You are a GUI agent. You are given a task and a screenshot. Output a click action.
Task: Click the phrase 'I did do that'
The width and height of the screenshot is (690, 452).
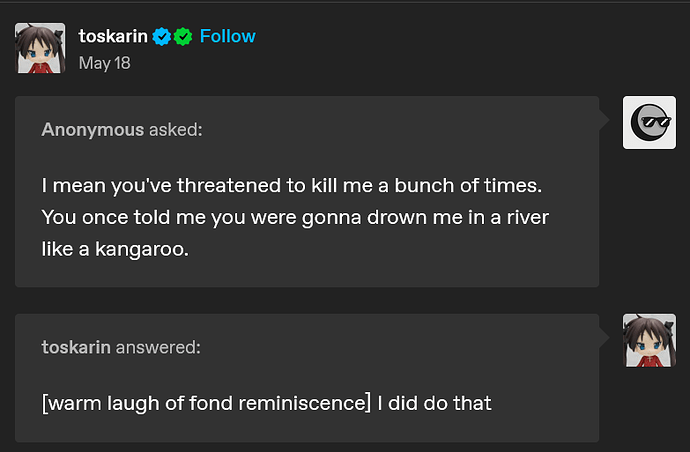click(x=434, y=403)
